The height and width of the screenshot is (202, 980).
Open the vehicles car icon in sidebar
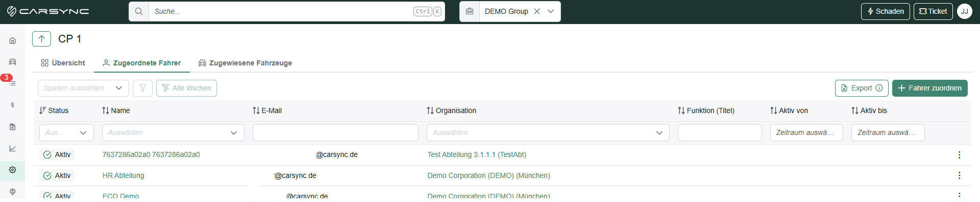pos(13,62)
